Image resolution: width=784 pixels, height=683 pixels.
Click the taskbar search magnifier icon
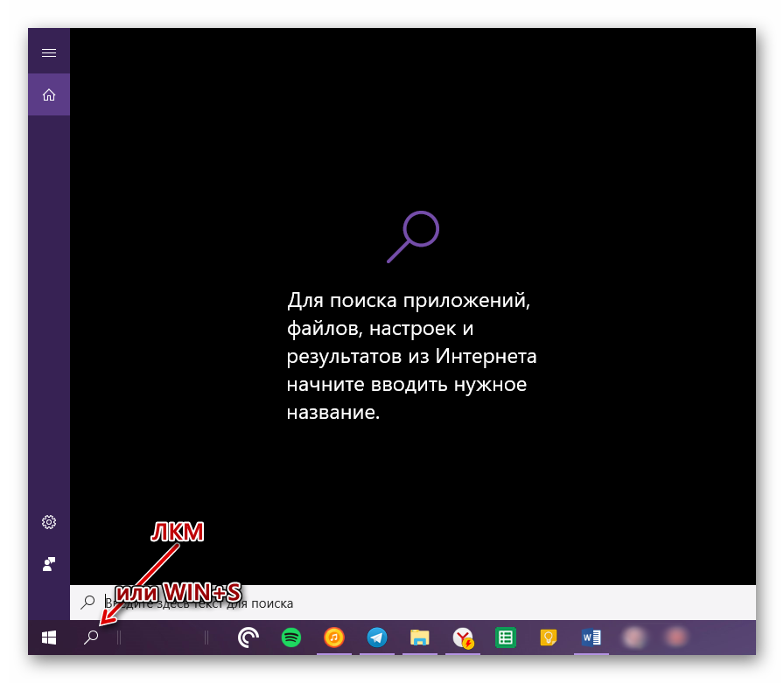click(90, 638)
